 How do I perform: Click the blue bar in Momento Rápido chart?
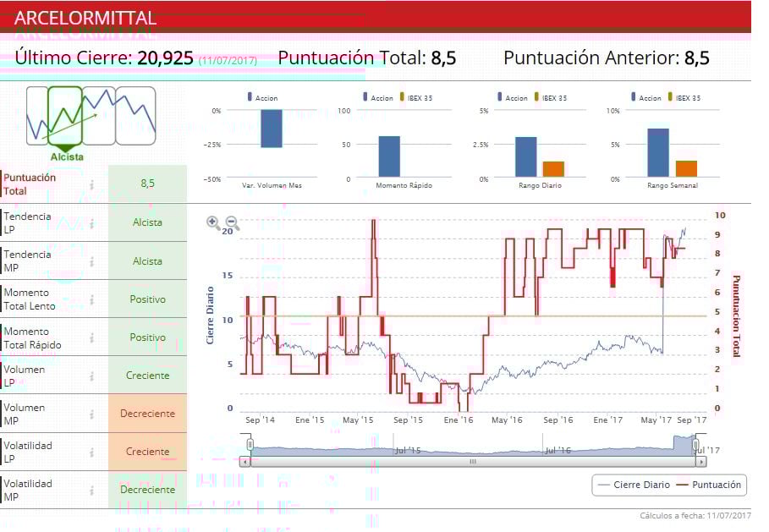click(389, 156)
